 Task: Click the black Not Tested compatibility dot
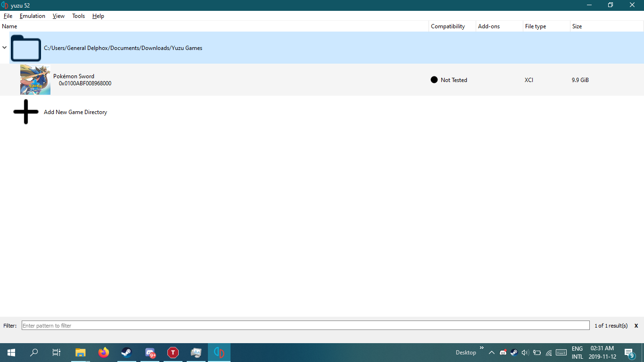(x=434, y=80)
